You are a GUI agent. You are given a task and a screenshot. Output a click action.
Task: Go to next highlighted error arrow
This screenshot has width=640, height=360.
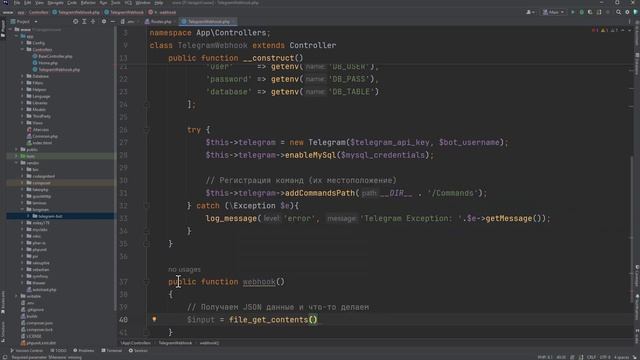coord(630,30)
